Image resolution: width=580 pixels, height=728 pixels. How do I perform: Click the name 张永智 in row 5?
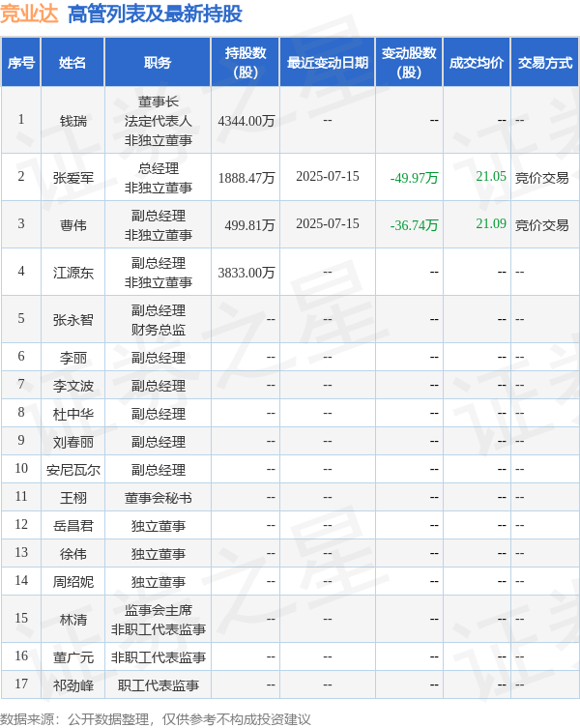[72, 320]
